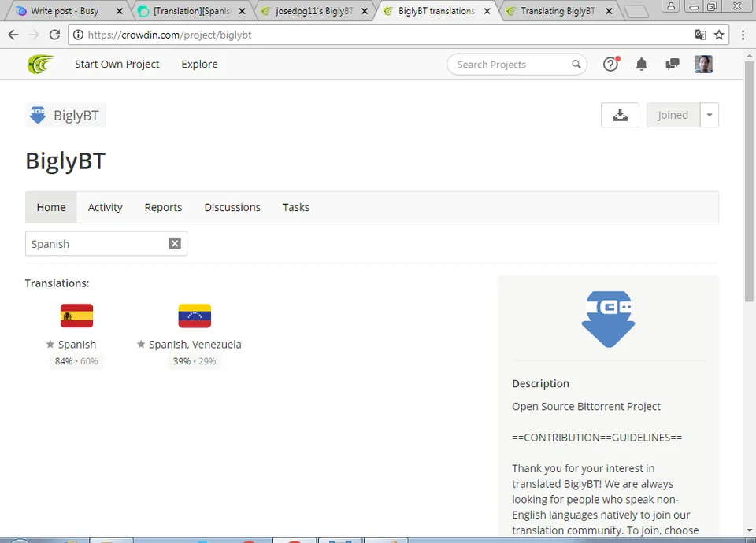Open the Reports tab
Image resolution: width=756 pixels, height=543 pixels.
(x=164, y=207)
